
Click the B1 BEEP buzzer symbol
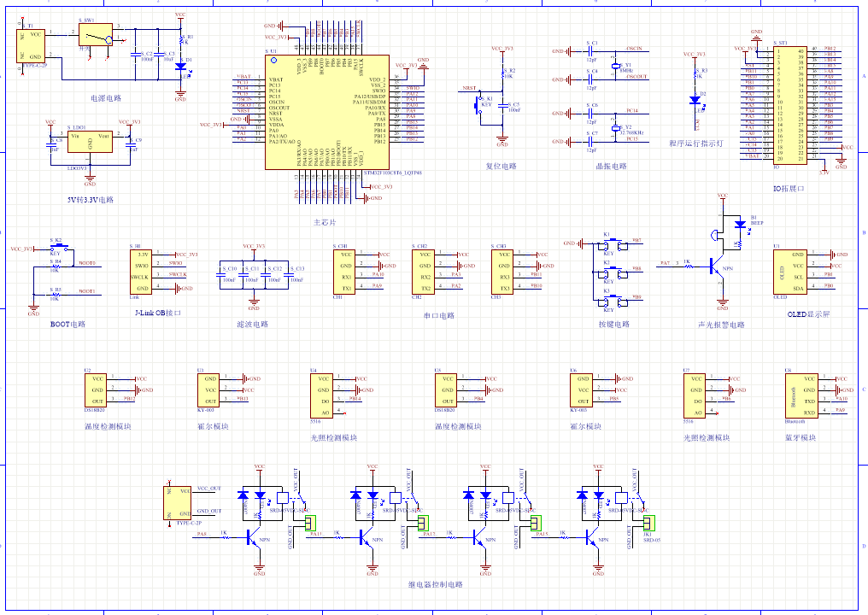(x=715, y=235)
